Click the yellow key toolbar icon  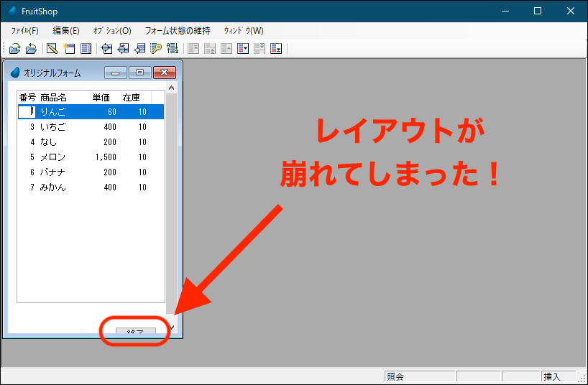(156, 48)
